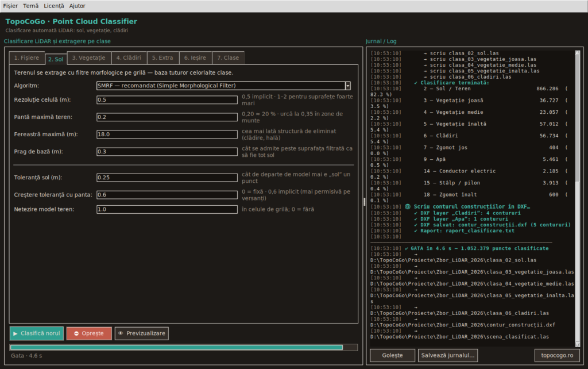Go to the 5. Extra tab
The image size is (588, 369).
[163, 58]
